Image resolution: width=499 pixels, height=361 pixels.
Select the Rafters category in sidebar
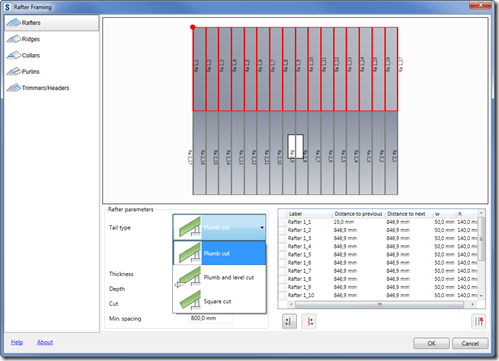coord(52,23)
